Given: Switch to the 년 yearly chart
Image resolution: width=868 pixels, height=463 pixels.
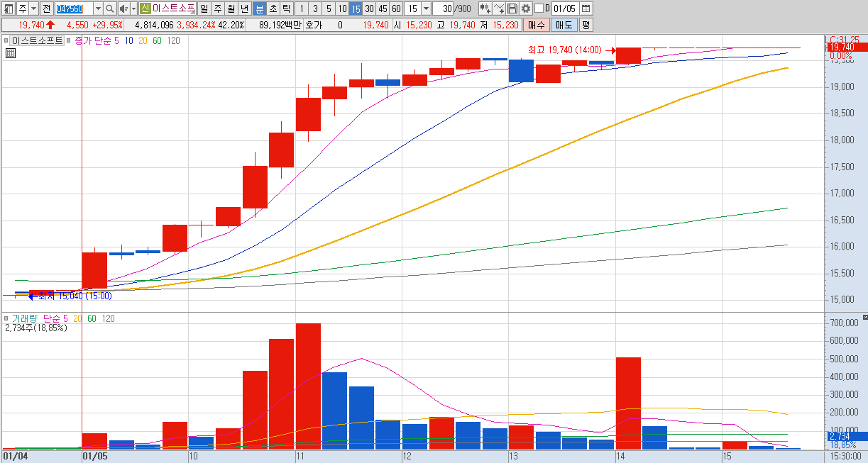Looking at the screenshot, I should pyautogui.click(x=245, y=9).
